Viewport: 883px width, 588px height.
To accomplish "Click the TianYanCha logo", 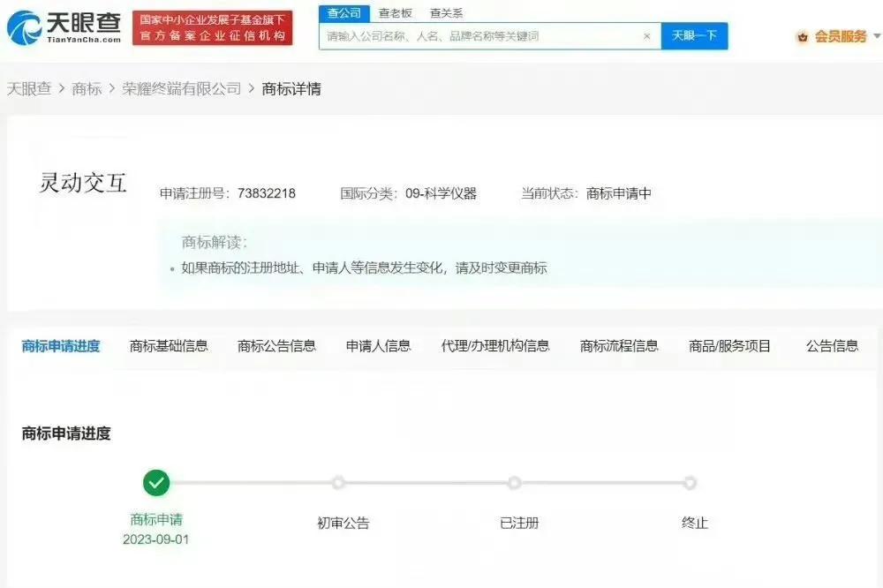I will pyautogui.click(x=64, y=27).
